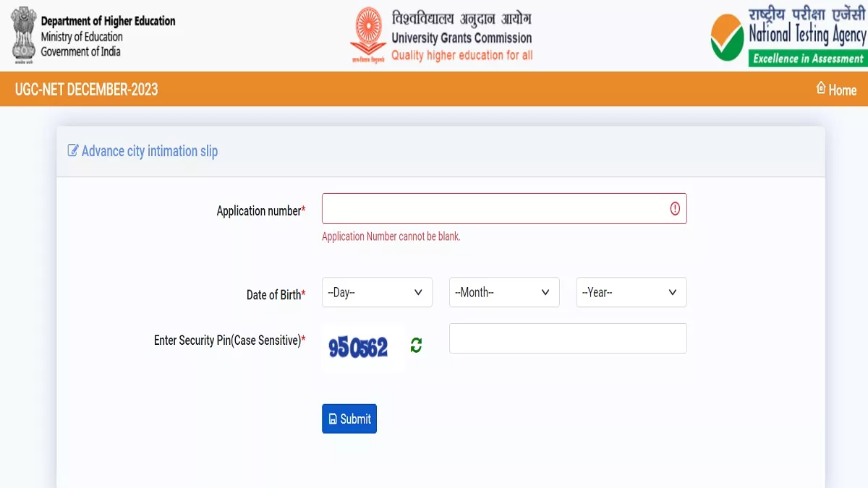
Task: Click the Government of India emblem
Action: (24, 33)
